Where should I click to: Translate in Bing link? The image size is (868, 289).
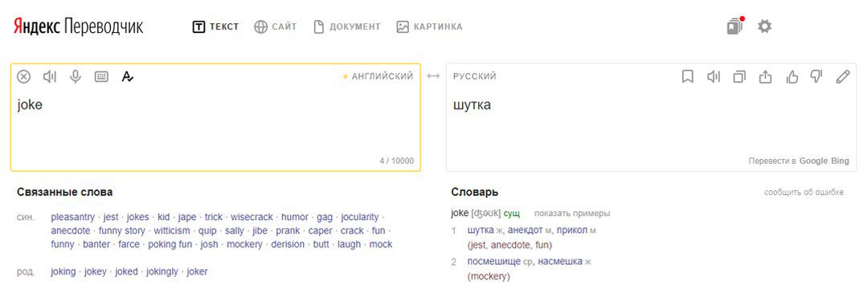coord(840,161)
